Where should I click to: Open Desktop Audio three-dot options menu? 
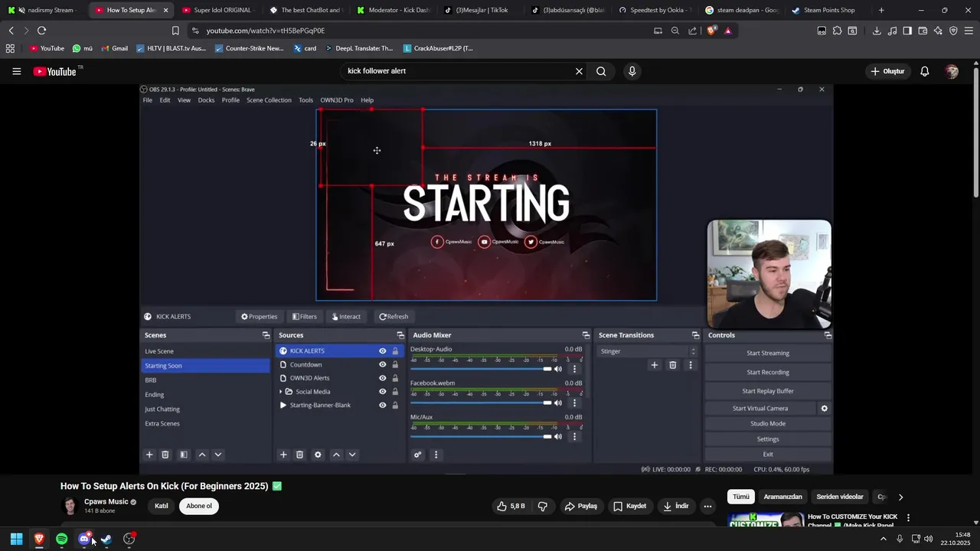click(x=574, y=369)
